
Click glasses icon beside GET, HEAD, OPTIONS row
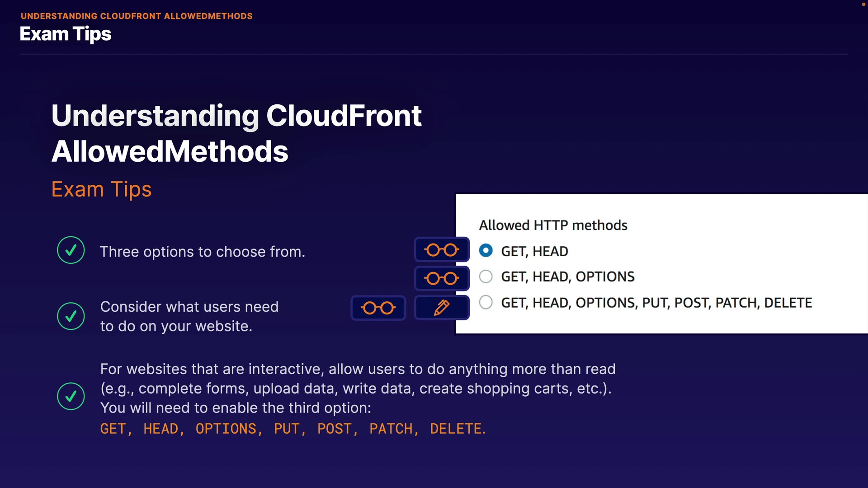pyautogui.click(x=442, y=278)
